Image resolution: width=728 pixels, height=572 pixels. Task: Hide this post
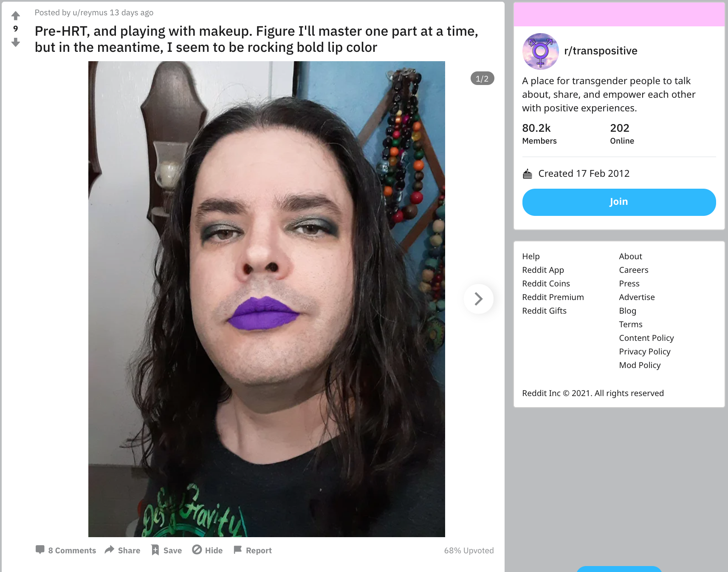(207, 550)
